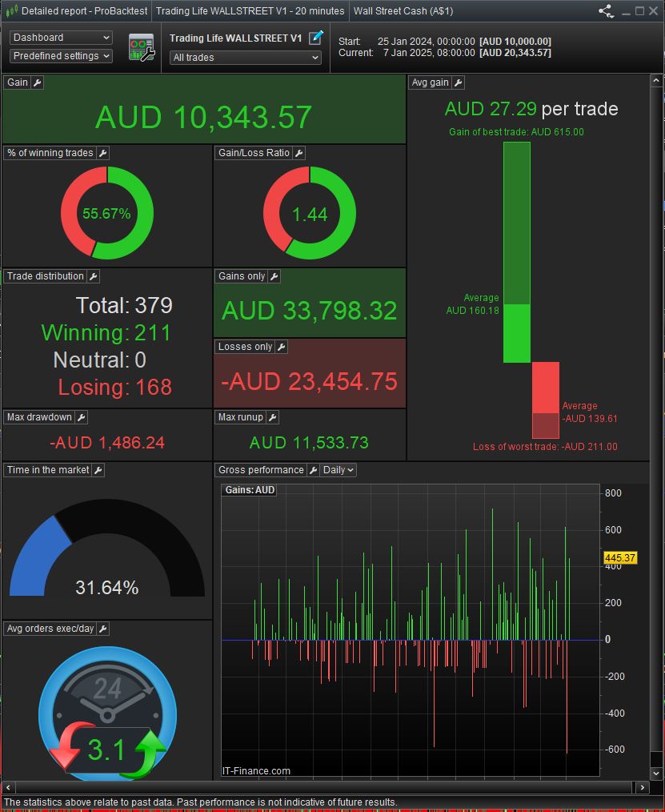Screen dimensions: 665x812
Task: Open Gross performance wrench settings
Action: [x=313, y=470]
